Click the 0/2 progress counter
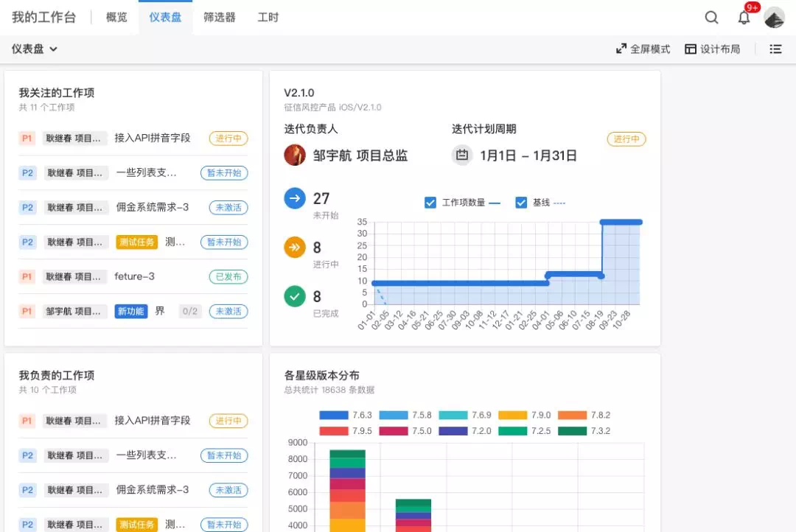796x532 pixels. (x=190, y=311)
